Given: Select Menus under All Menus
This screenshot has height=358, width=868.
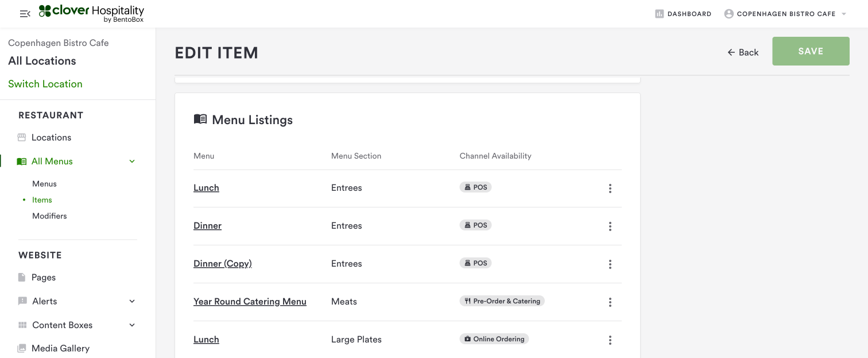Looking at the screenshot, I should (44, 184).
